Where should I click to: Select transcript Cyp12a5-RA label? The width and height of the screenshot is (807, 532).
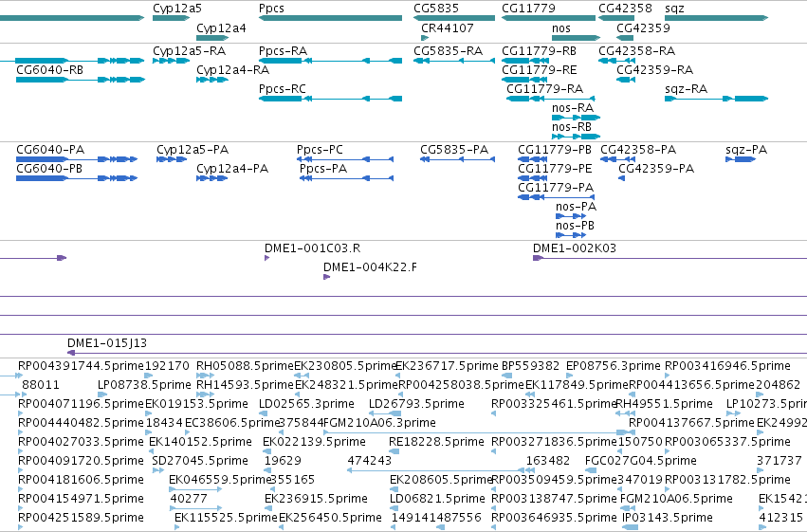(189, 51)
